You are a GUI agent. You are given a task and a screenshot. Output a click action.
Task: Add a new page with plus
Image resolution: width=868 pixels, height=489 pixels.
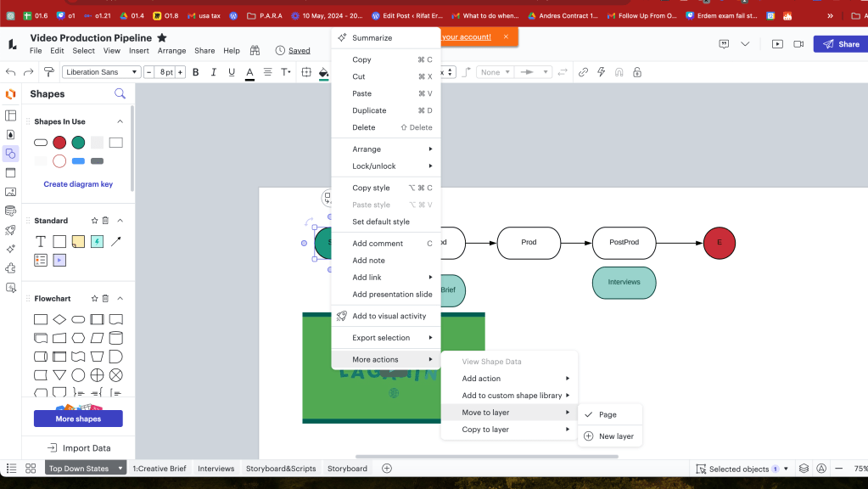coord(387,468)
